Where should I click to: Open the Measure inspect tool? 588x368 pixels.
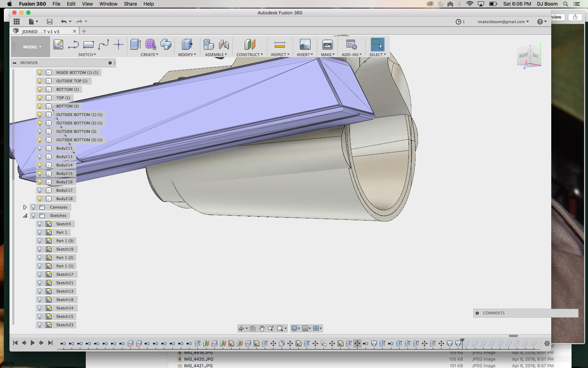tap(280, 45)
